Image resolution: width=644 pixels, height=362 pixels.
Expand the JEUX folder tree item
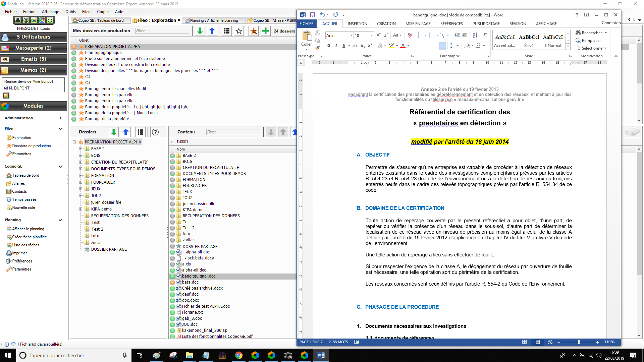click(x=81, y=189)
